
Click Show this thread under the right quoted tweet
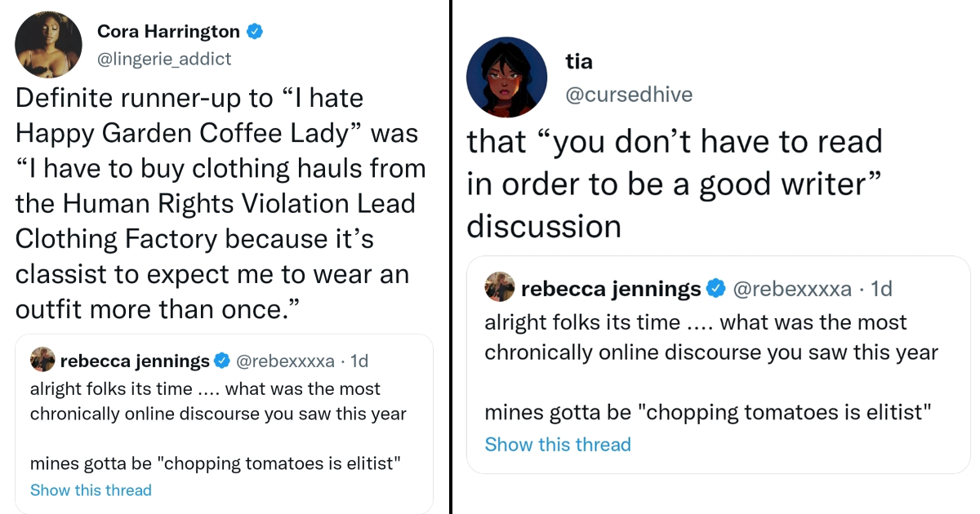[558, 444]
